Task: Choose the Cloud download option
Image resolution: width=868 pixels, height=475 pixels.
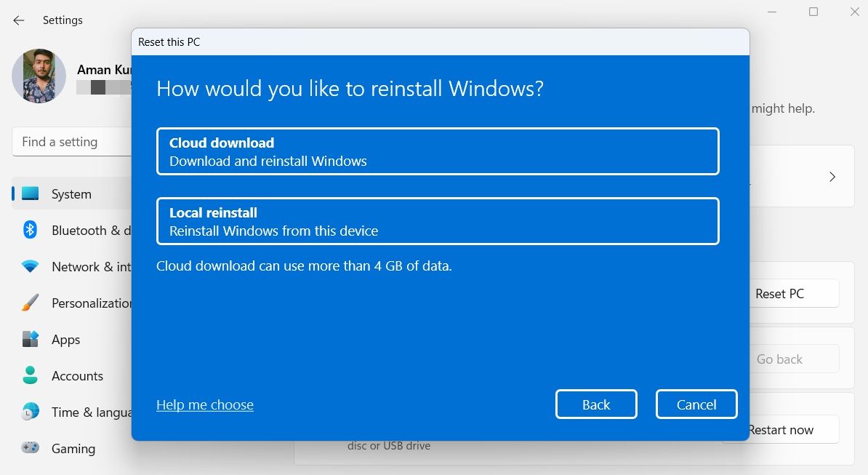Action: pos(438,152)
